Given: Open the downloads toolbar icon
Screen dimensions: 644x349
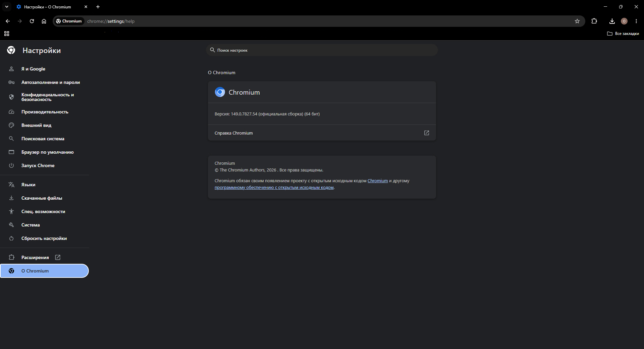Looking at the screenshot, I should point(612,21).
